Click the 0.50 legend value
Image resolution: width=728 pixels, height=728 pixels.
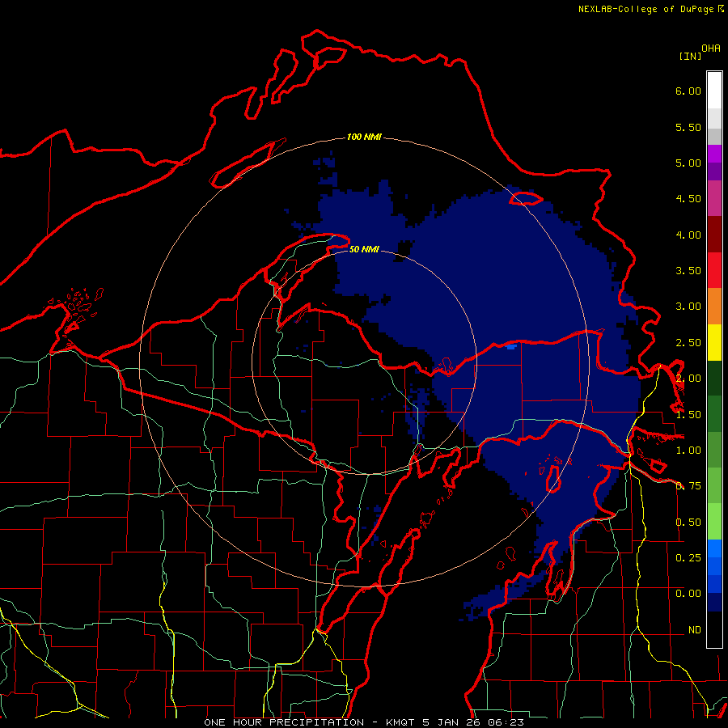pos(688,523)
